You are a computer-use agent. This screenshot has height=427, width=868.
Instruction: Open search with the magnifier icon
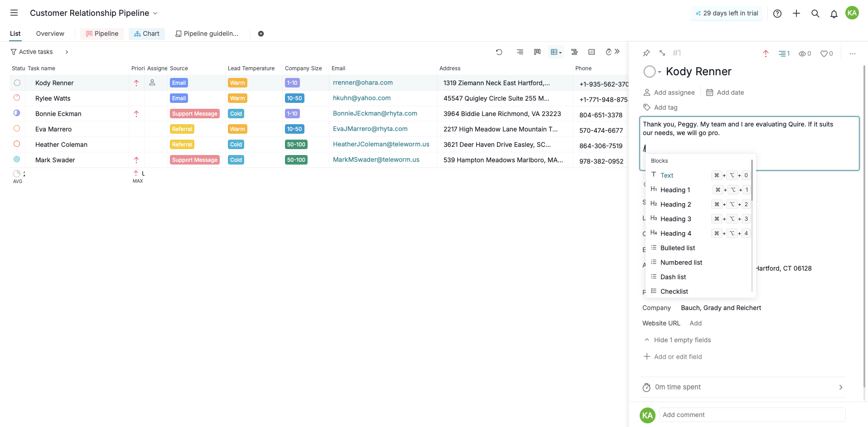coord(815,14)
